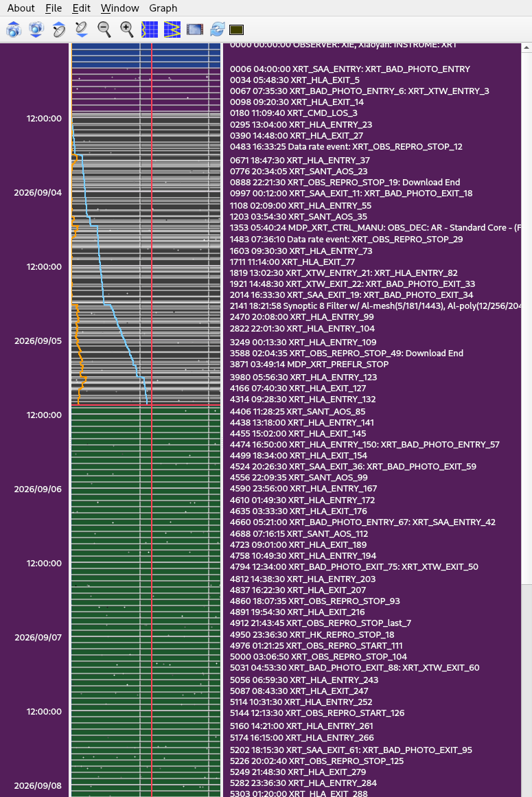Zoom in using the plus magnifier

(126, 30)
